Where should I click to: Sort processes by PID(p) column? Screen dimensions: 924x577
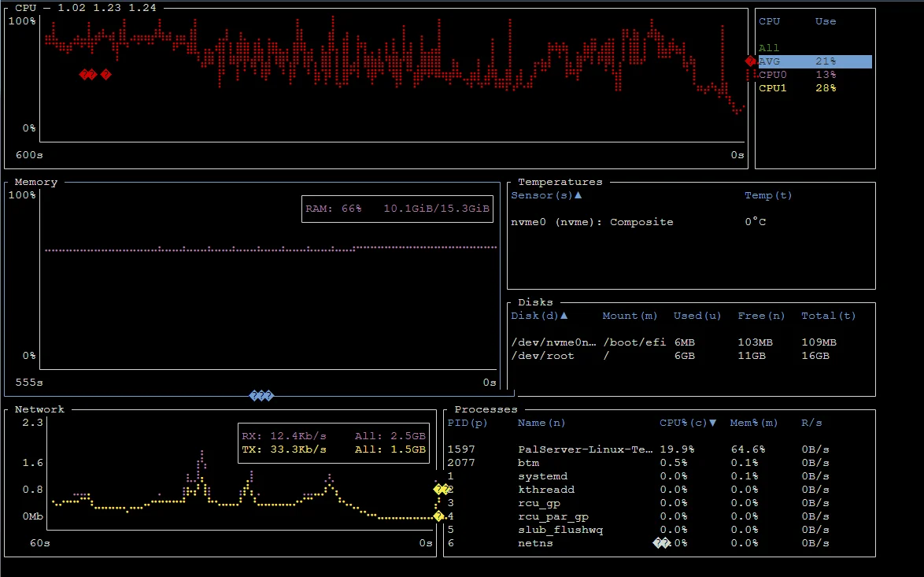(x=468, y=423)
